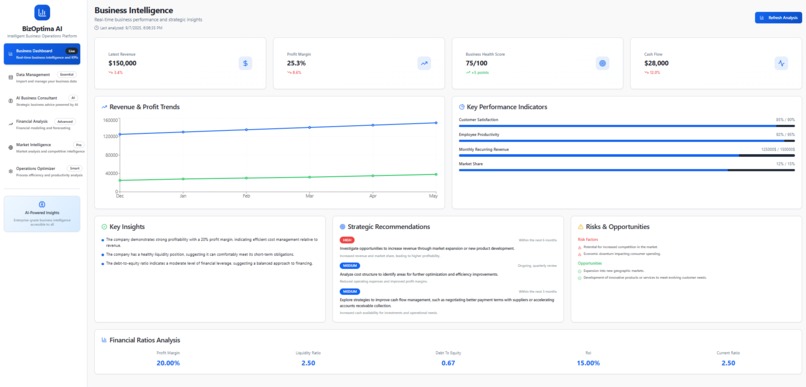This screenshot has width=806, height=387.
Task: Click the $28,000 Cash Flow value
Action: pyautogui.click(x=656, y=63)
